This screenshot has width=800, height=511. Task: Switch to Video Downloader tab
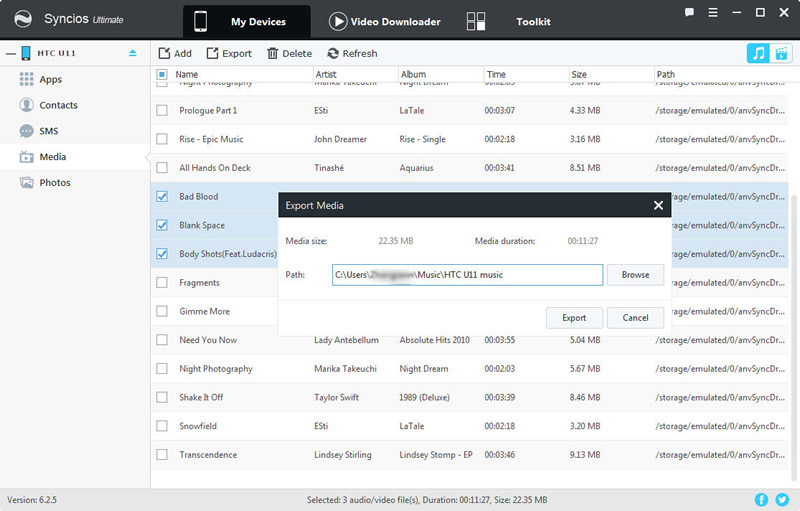385,21
